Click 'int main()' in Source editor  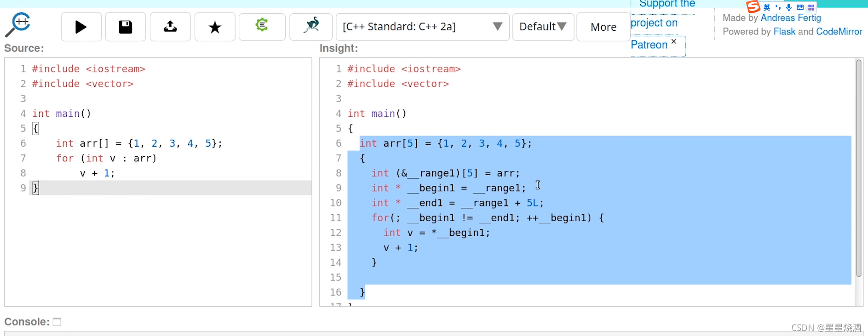click(x=62, y=114)
